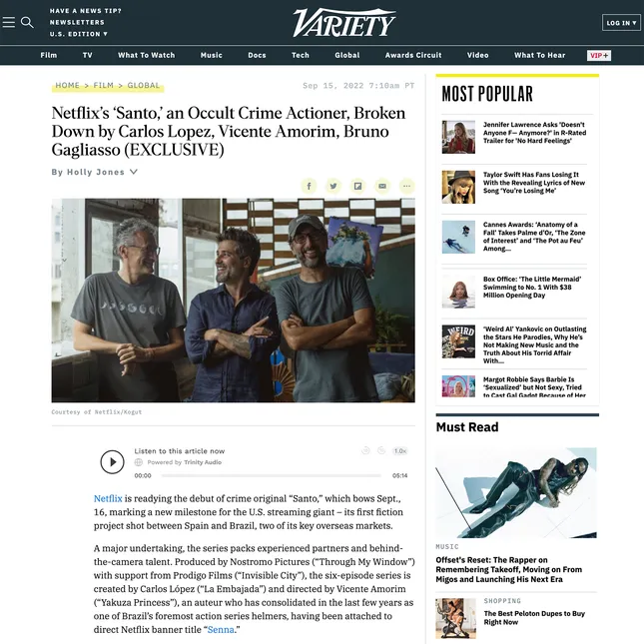The image size is (644, 644).
Task: Rewind audio player back icon
Action: pos(365,450)
